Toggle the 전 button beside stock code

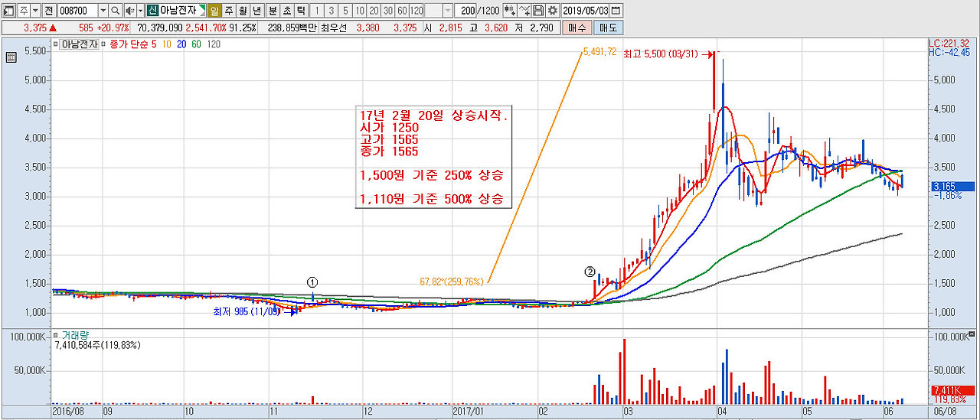(48, 11)
